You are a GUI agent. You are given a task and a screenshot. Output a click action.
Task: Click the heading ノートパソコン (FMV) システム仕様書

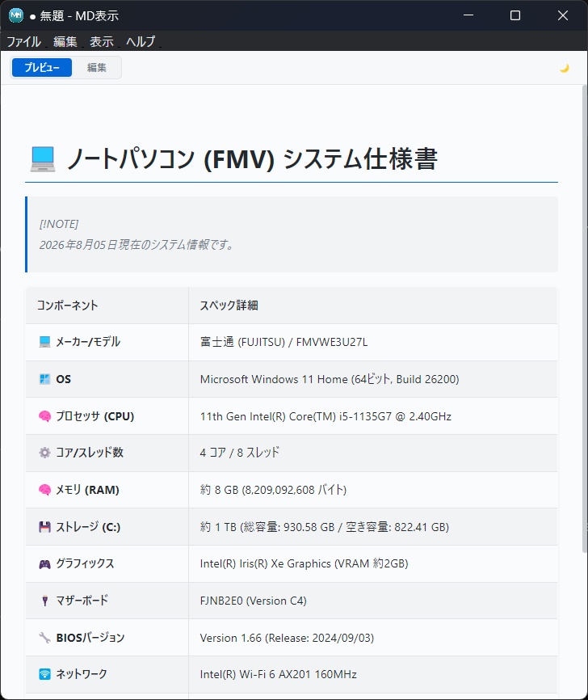[253, 159]
